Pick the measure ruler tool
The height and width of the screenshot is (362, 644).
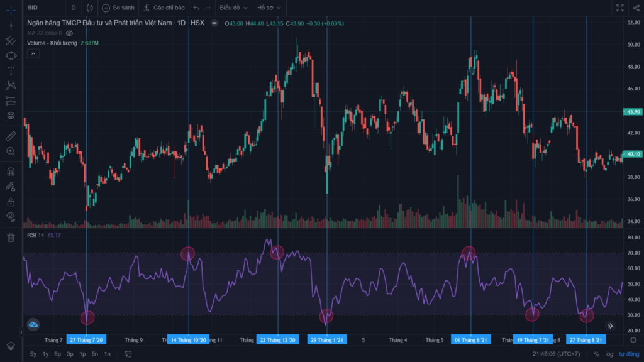(11, 136)
